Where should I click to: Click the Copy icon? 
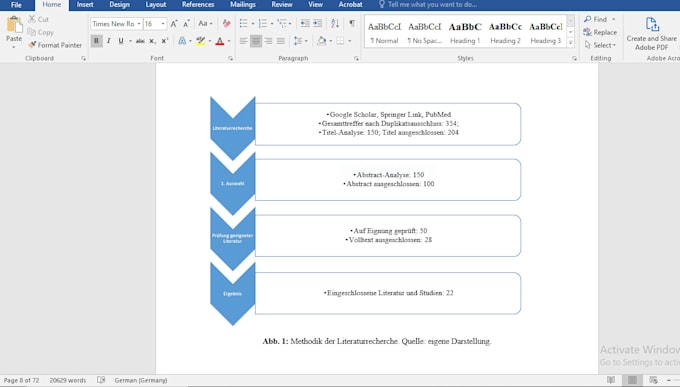(x=31, y=32)
